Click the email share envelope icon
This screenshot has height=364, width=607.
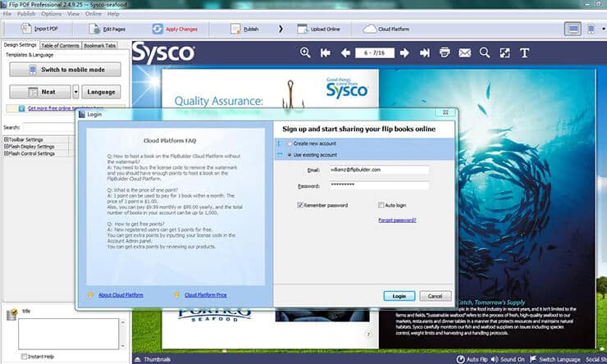(464, 52)
